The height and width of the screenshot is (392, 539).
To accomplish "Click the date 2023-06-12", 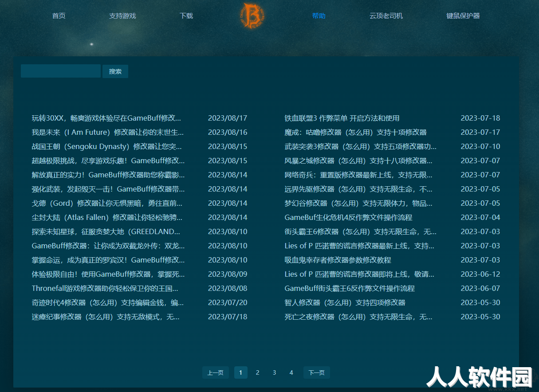I will click(480, 274).
